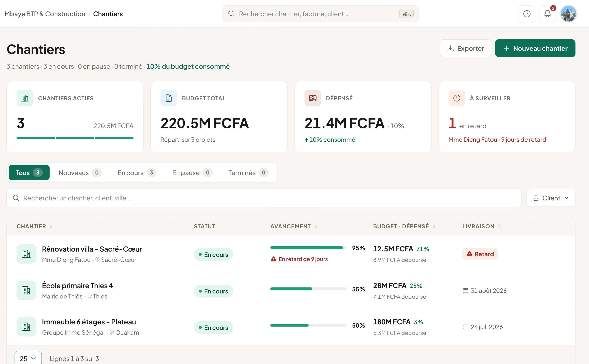
Task: Click the Dépensé money icon
Action: pos(313,98)
